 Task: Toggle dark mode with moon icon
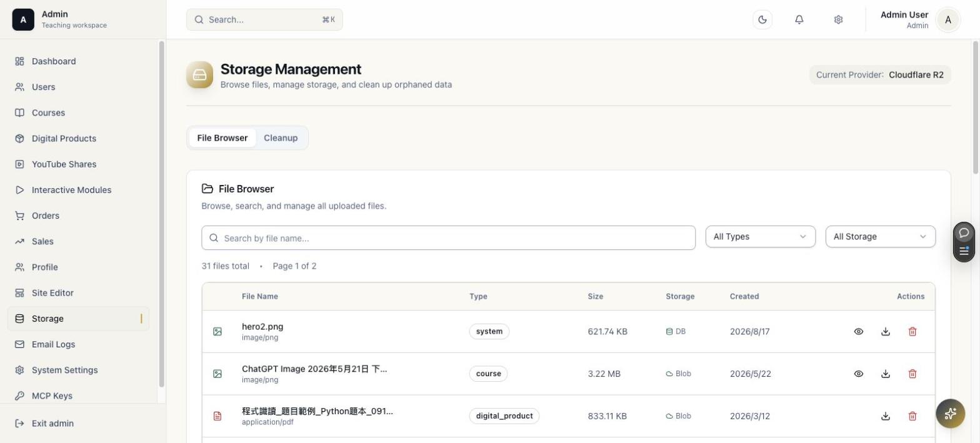(762, 19)
